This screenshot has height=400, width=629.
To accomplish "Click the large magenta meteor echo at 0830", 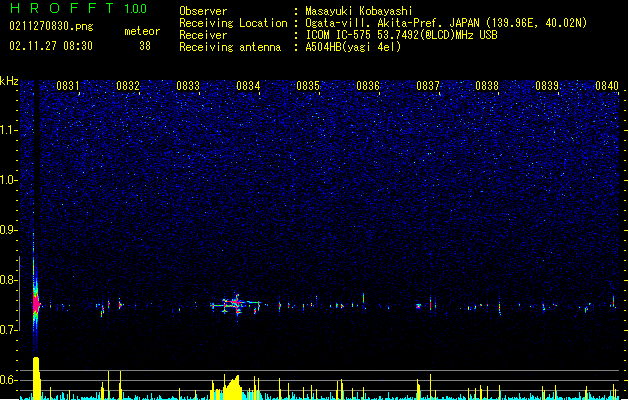I will pyautogui.click(x=36, y=304).
